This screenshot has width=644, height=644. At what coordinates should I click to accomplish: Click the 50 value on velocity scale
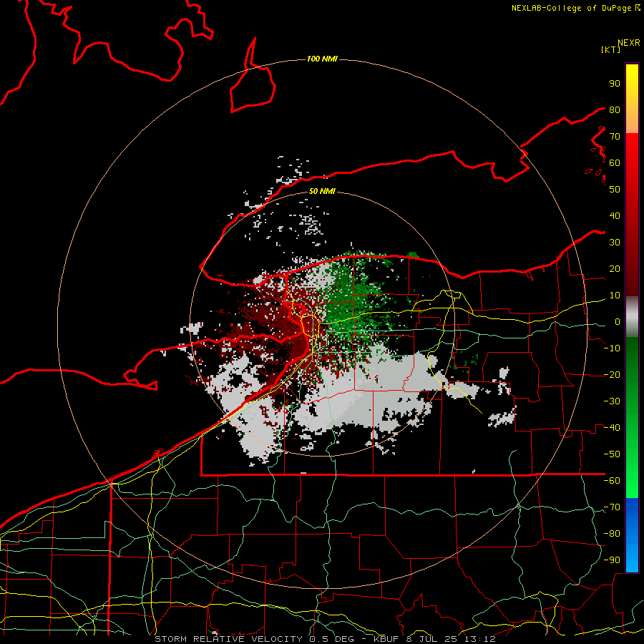pyautogui.click(x=615, y=190)
